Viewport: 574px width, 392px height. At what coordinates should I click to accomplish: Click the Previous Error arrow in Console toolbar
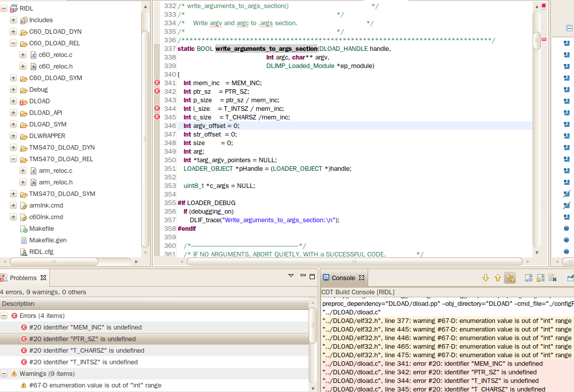(497, 278)
